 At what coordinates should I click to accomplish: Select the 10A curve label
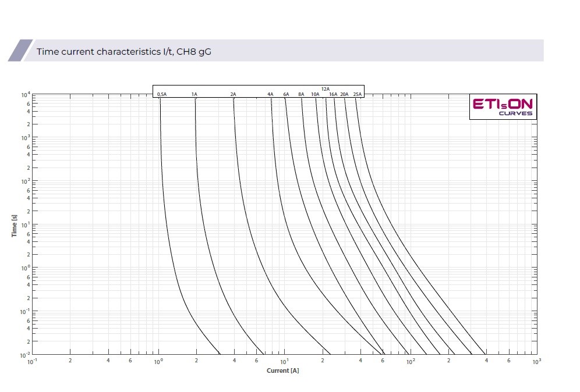(315, 94)
